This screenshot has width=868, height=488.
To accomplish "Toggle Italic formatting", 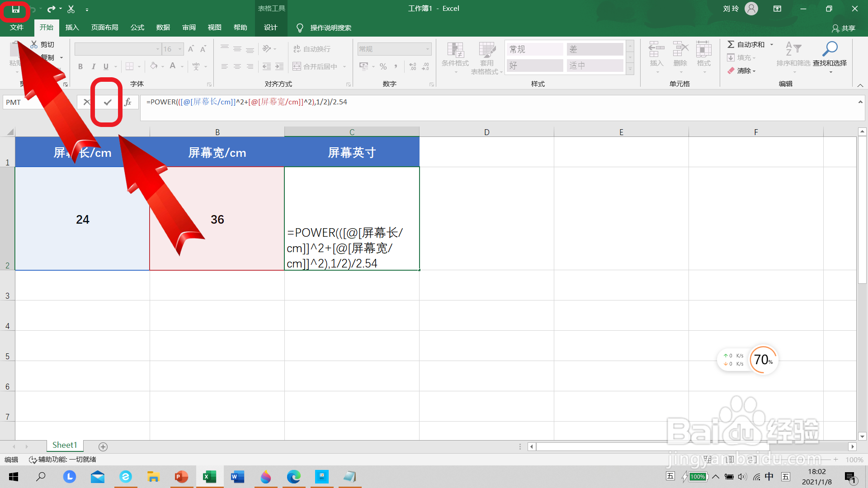I will pyautogui.click(x=93, y=67).
